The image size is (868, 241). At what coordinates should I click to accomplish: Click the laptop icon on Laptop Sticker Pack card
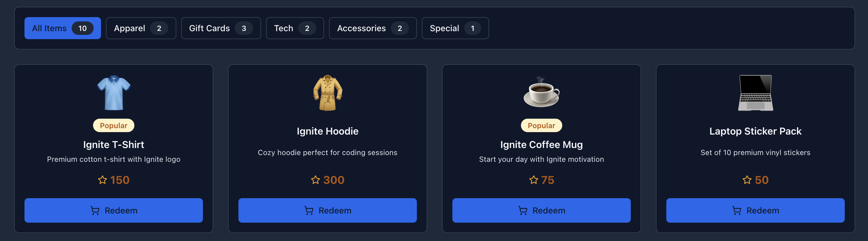tap(755, 93)
